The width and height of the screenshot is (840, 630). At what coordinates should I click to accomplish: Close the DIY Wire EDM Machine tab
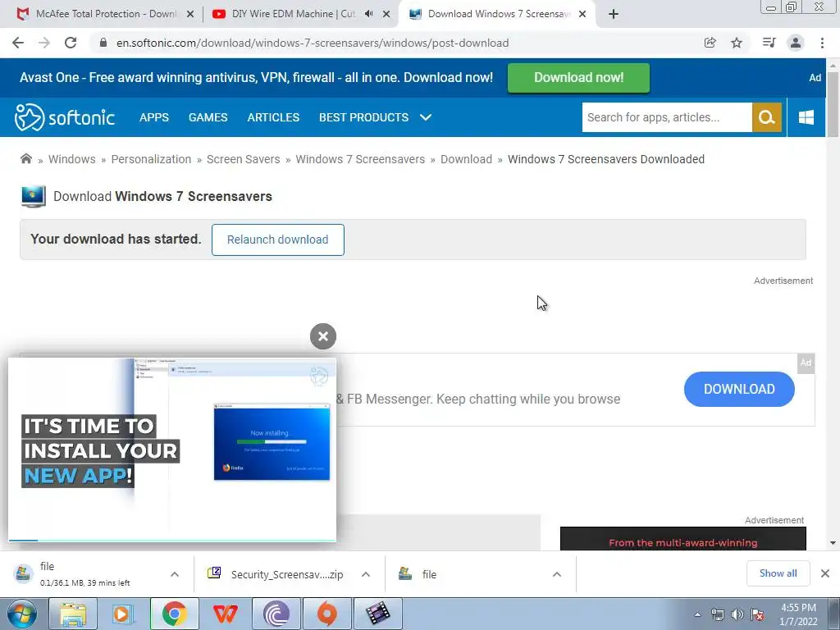pos(386,15)
